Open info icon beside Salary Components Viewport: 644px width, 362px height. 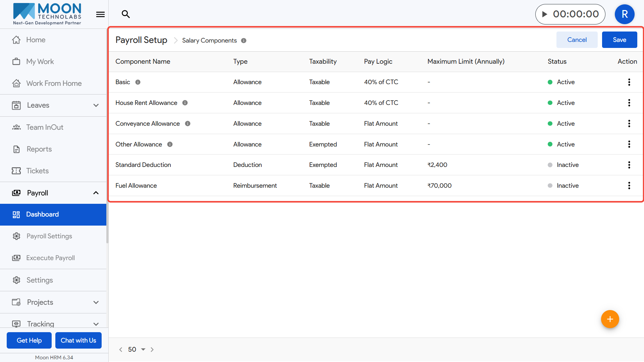tap(244, 41)
